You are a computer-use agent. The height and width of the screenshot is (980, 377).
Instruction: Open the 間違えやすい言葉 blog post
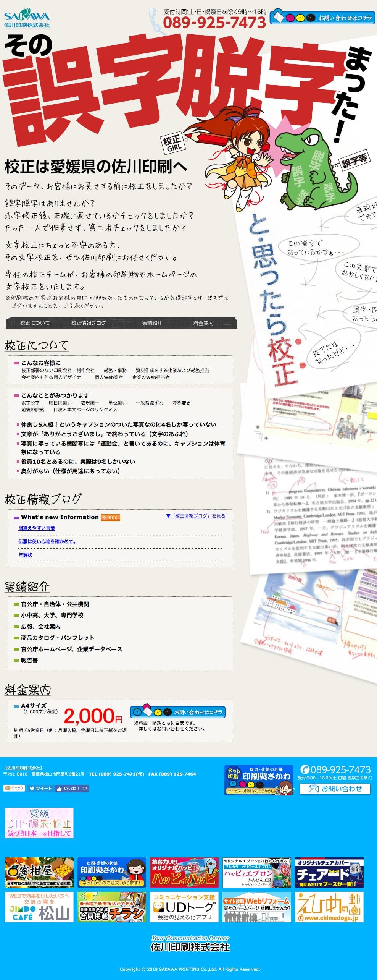pos(37,528)
